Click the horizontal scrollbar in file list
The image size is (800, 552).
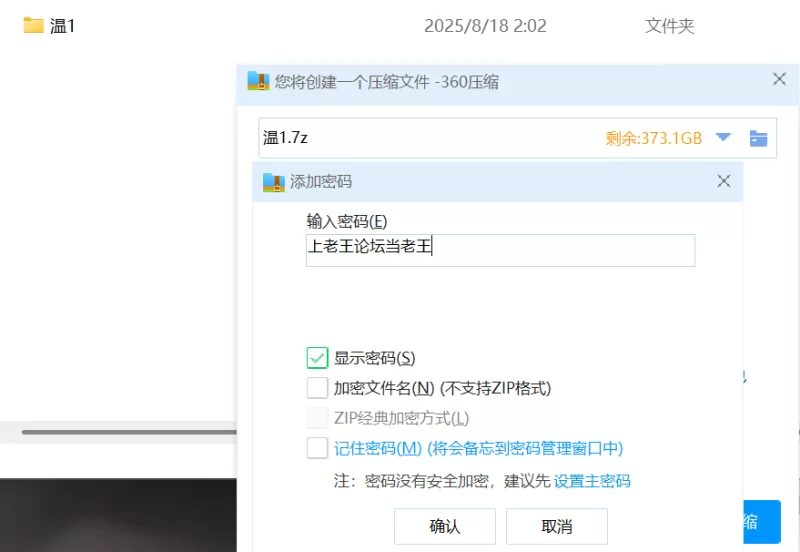click(129, 432)
